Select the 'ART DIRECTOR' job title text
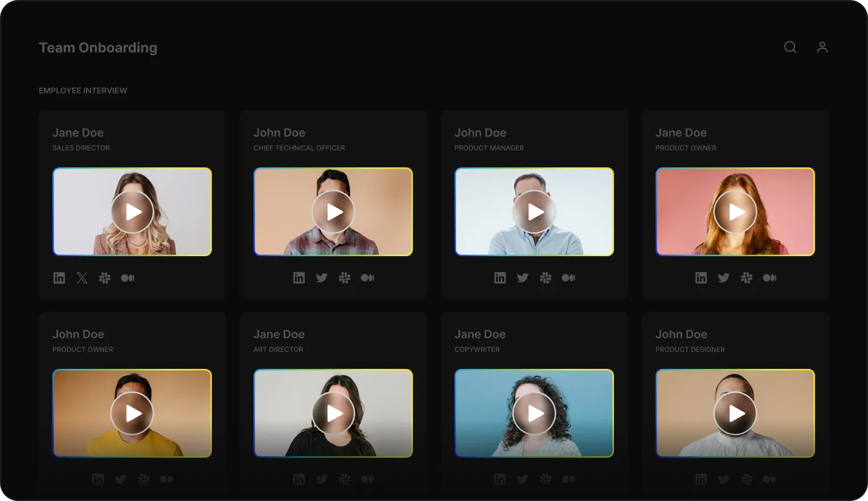The height and width of the screenshot is (501, 868). point(279,350)
